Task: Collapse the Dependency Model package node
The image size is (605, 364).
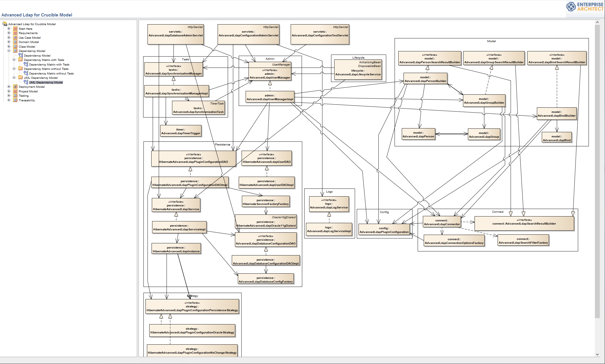Action: [9, 51]
